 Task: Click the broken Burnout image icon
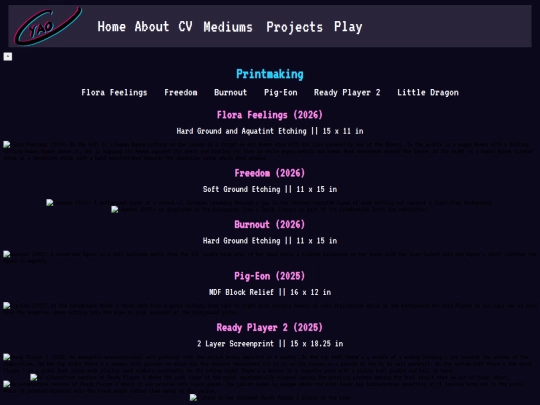[x=7, y=255]
